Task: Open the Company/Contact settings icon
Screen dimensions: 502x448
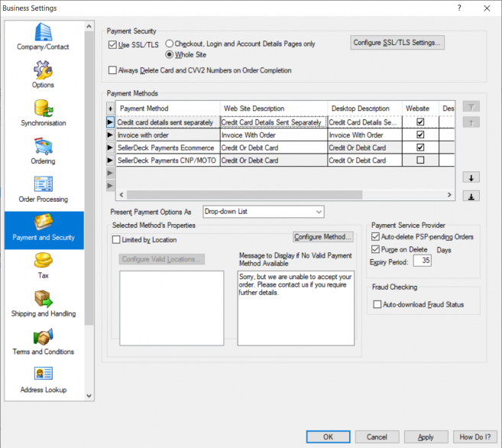Action: [43, 33]
